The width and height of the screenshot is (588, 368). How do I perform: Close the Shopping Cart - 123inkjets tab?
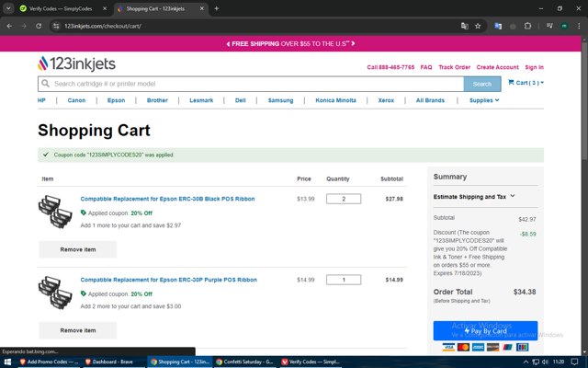click(x=202, y=8)
